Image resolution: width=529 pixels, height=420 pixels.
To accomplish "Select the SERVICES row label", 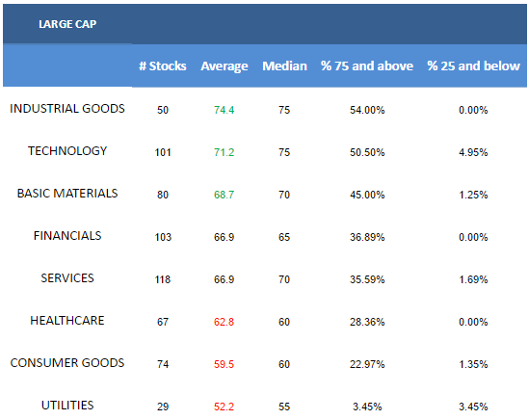I will 67,278.
